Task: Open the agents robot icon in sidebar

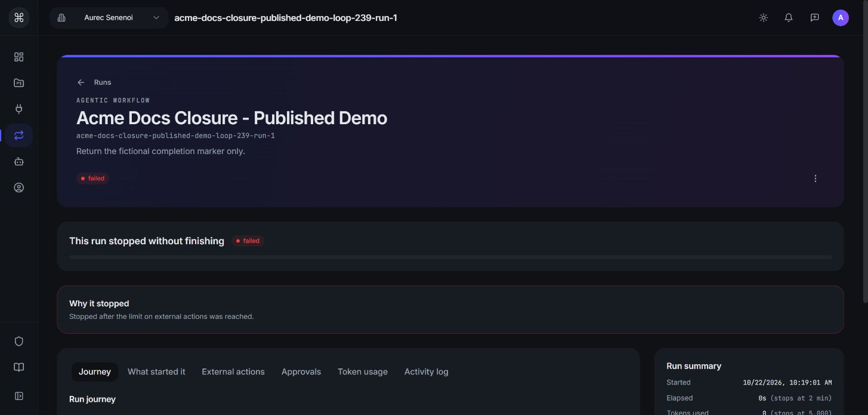Action: tap(18, 161)
